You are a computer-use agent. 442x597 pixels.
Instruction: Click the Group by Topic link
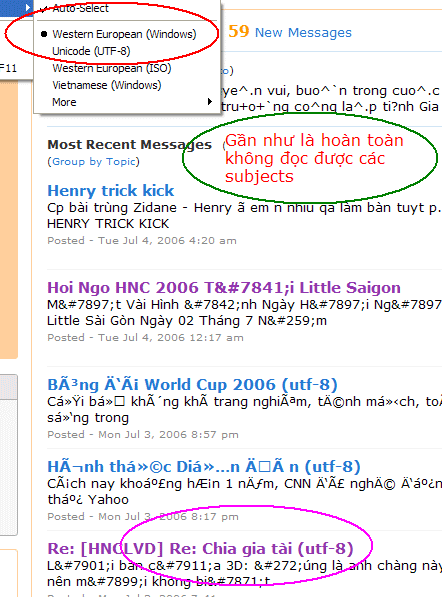94,162
